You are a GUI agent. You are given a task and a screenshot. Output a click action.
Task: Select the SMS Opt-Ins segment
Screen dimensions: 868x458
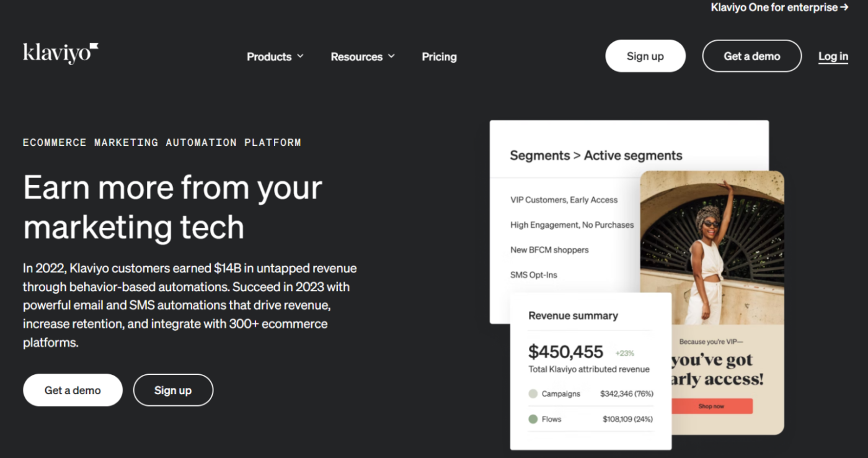click(534, 275)
